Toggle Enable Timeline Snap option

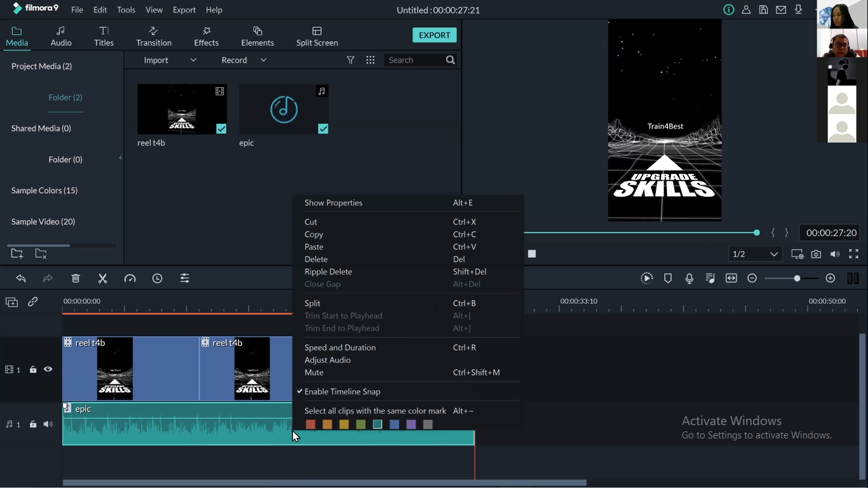(x=342, y=391)
